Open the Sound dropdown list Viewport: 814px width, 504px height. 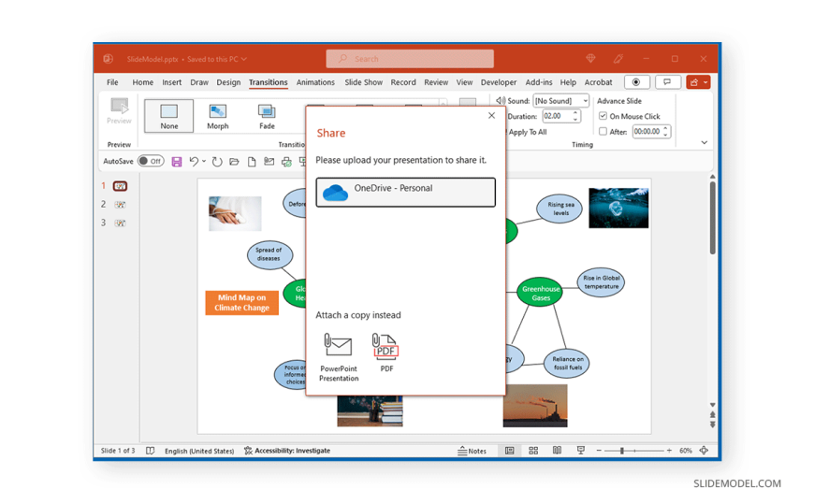click(x=586, y=101)
